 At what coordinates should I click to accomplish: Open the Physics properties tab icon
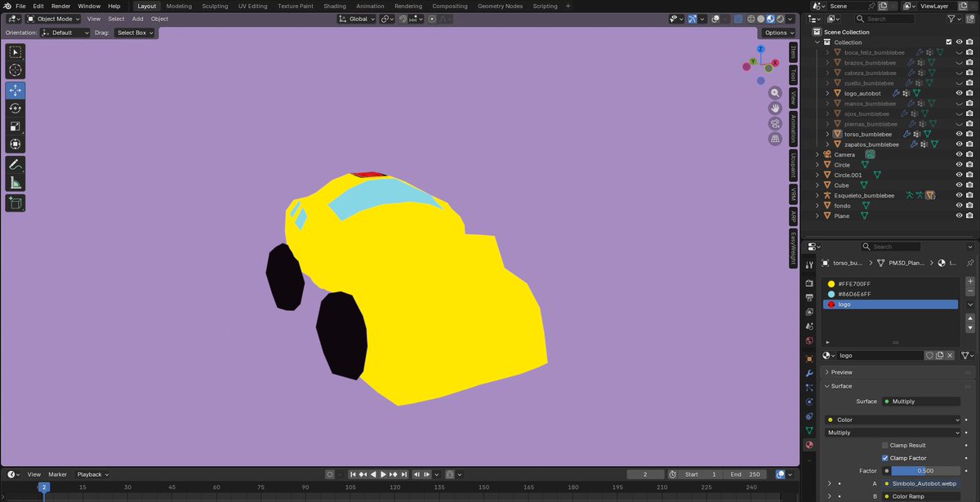click(x=809, y=402)
